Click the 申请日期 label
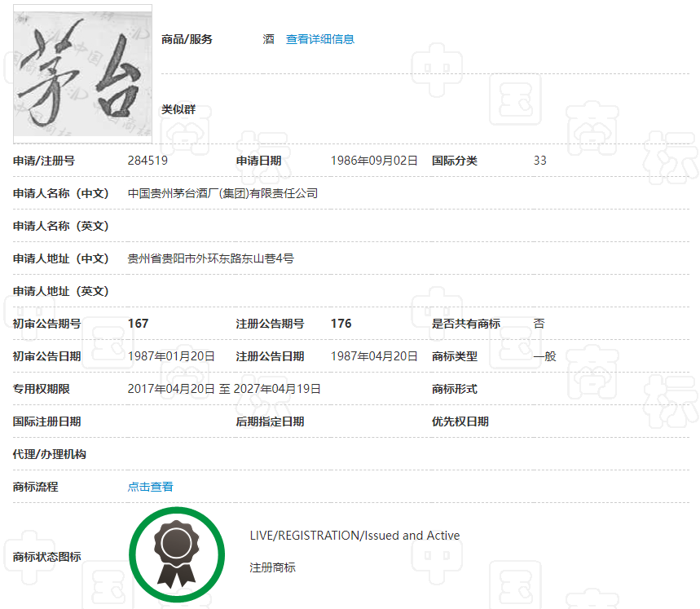700x609 pixels. tap(258, 161)
